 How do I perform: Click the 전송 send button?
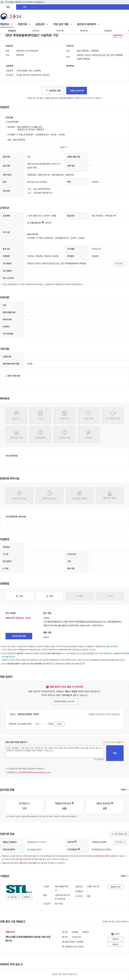coord(115,753)
